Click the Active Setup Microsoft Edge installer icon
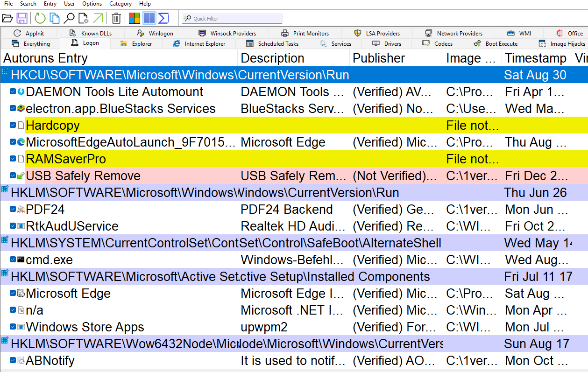The image size is (588, 372). [x=21, y=294]
